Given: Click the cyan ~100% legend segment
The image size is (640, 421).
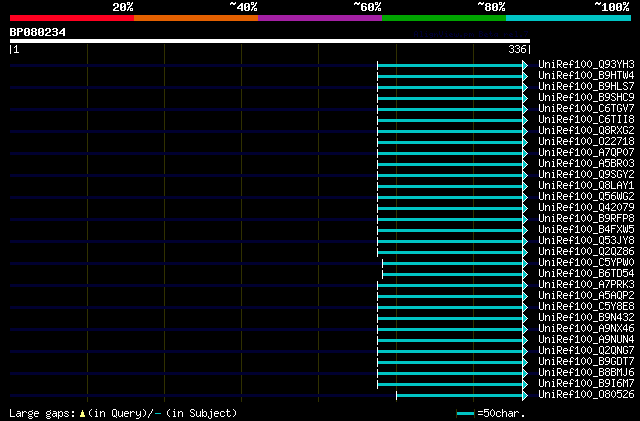Looking at the screenshot, I should tap(569, 18).
